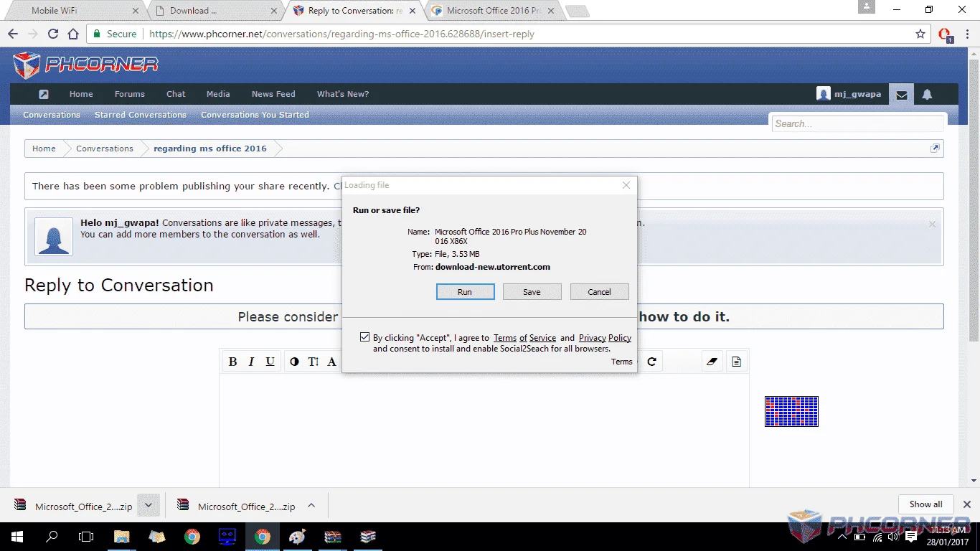Toggle the Social2Search consent checkbox
This screenshot has height=551, width=980.
coord(365,337)
